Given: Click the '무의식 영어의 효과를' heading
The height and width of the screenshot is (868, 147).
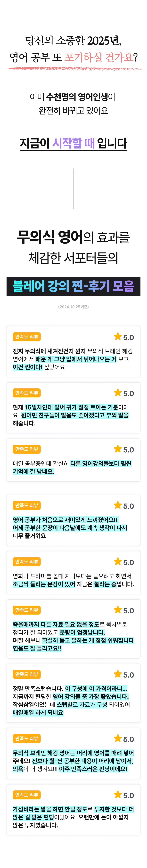Looking at the screenshot, I should click(x=73, y=237).
